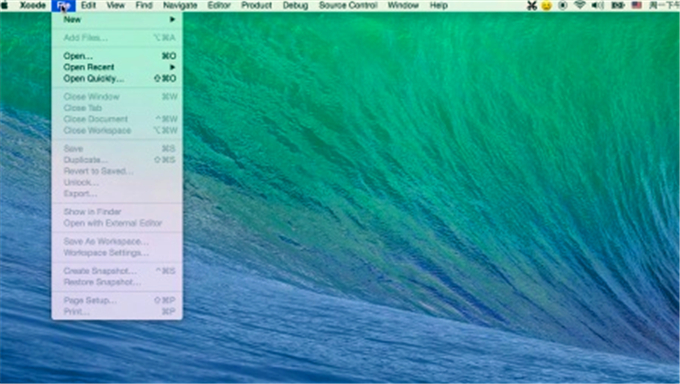Click the Wi-Fi status icon
Screen dimensions: 680x384
tap(580, 5)
